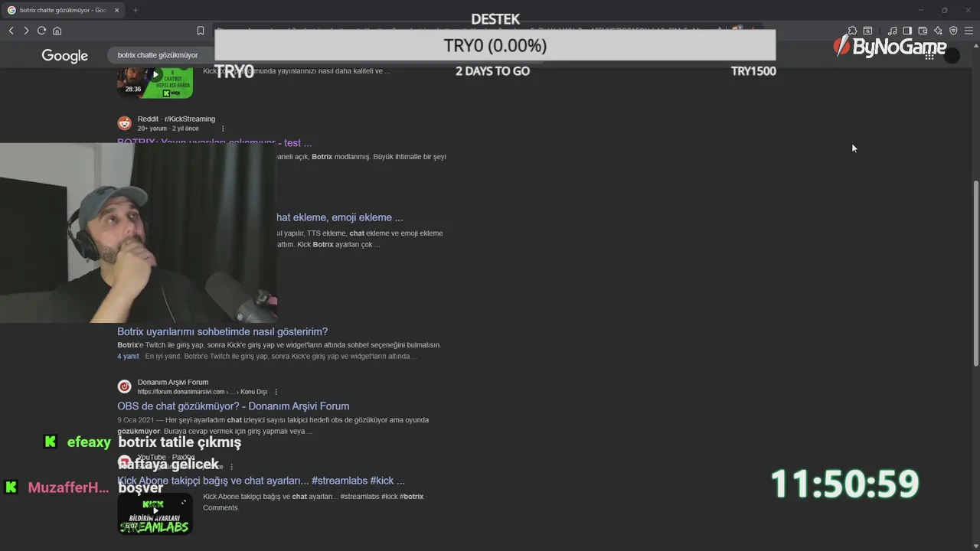The image size is (980, 551).
Task: Click the 'Donanım Arşivi Forum' site name
Action: point(173,382)
